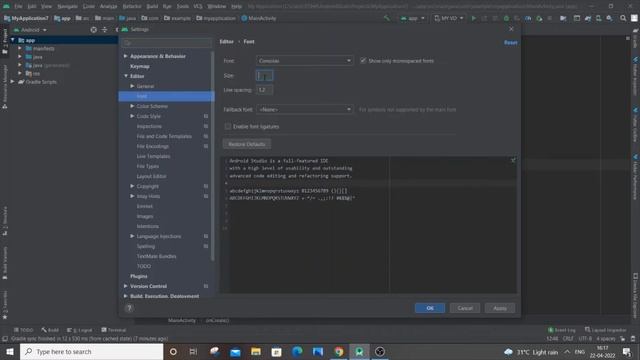Viewport: 640px width, 360px height.
Task: Expand General under Editor
Action: [132, 86]
